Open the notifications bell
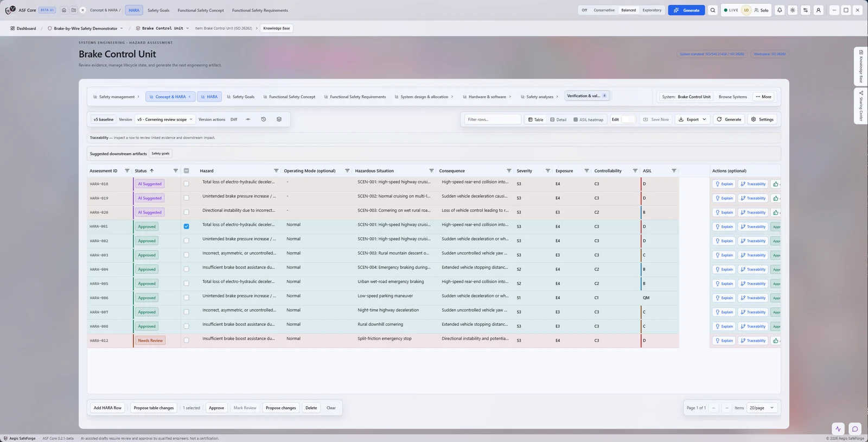Screen dimensions: 868x442 pos(780,10)
